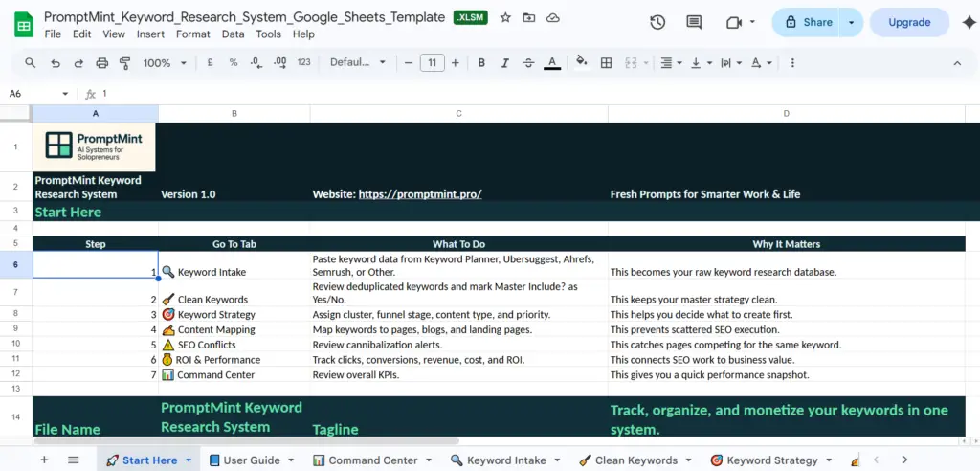Open Share options arrow

tap(851, 23)
